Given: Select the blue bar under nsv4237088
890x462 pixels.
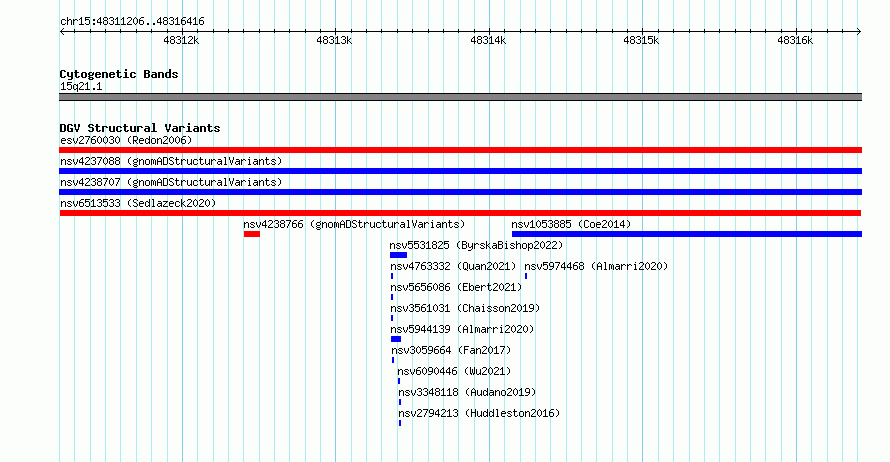Looking at the screenshot, I should pos(460,171).
